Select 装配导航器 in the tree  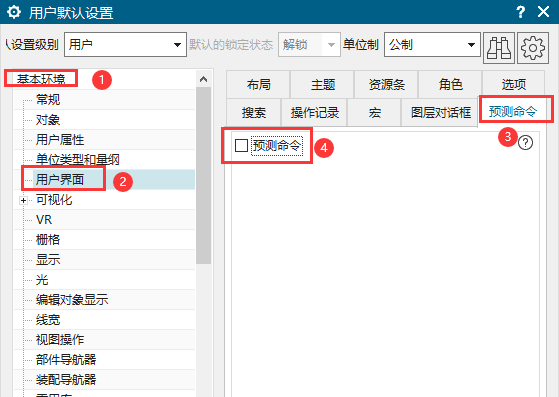click(66, 380)
